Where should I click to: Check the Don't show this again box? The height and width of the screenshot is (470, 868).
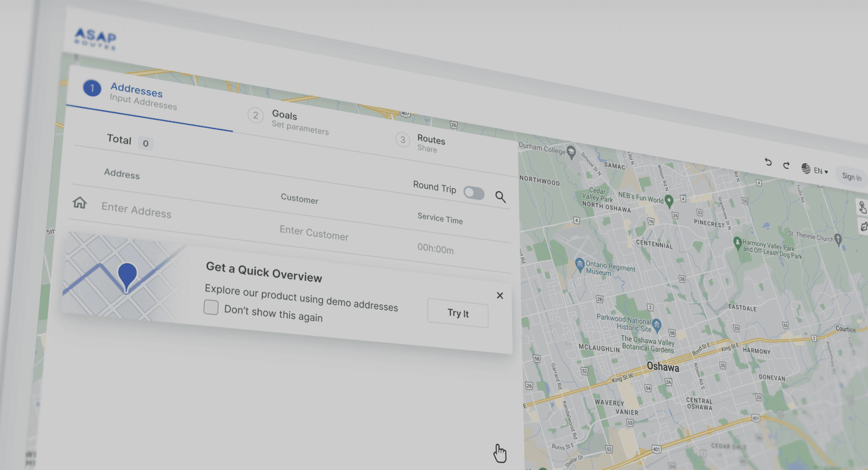click(211, 307)
